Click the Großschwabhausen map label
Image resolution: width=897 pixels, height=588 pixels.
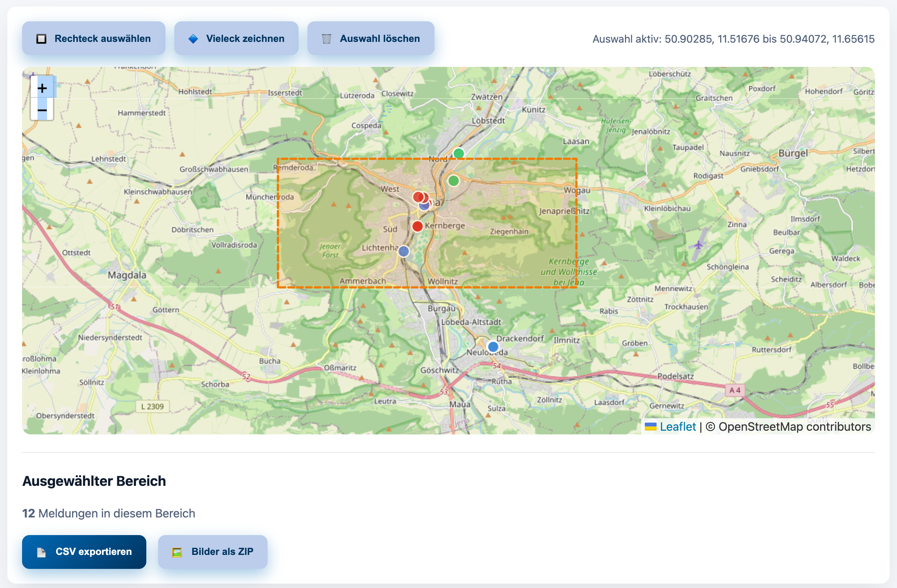click(214, 169)
